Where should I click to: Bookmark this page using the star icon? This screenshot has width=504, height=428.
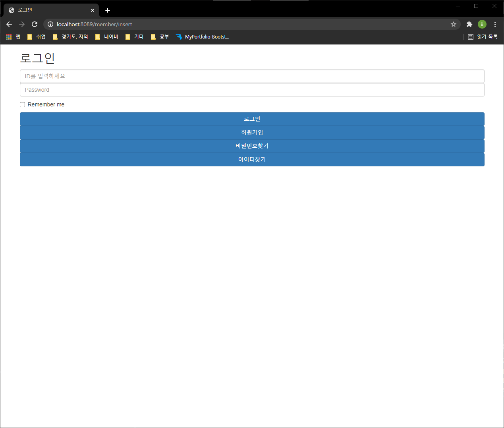[453, 24]
